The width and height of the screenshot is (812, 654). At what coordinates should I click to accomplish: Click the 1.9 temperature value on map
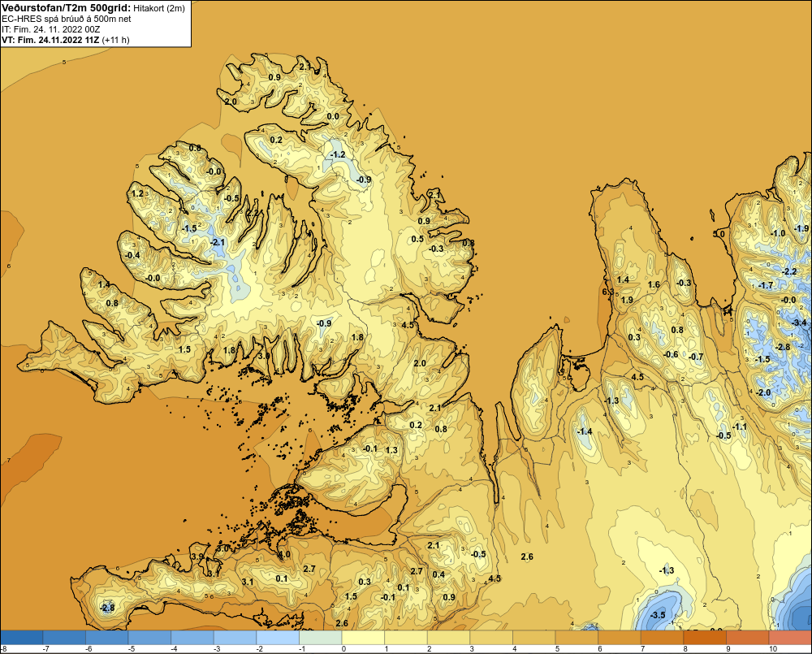[x=627, y=300]
